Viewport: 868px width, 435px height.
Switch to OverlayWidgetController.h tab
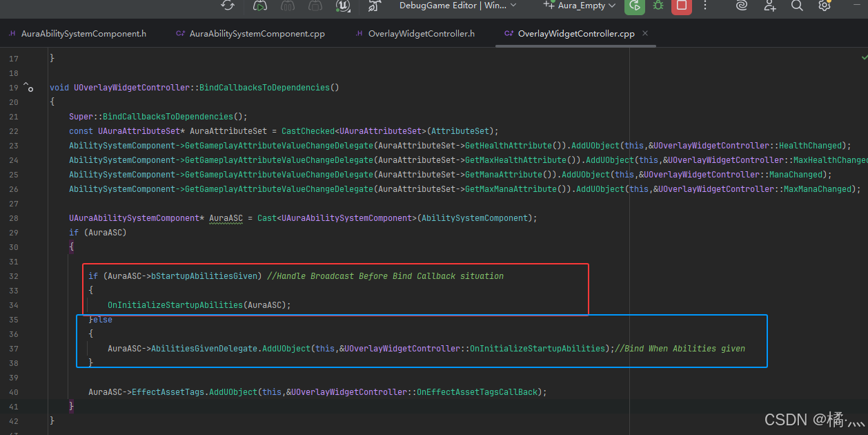415,33
